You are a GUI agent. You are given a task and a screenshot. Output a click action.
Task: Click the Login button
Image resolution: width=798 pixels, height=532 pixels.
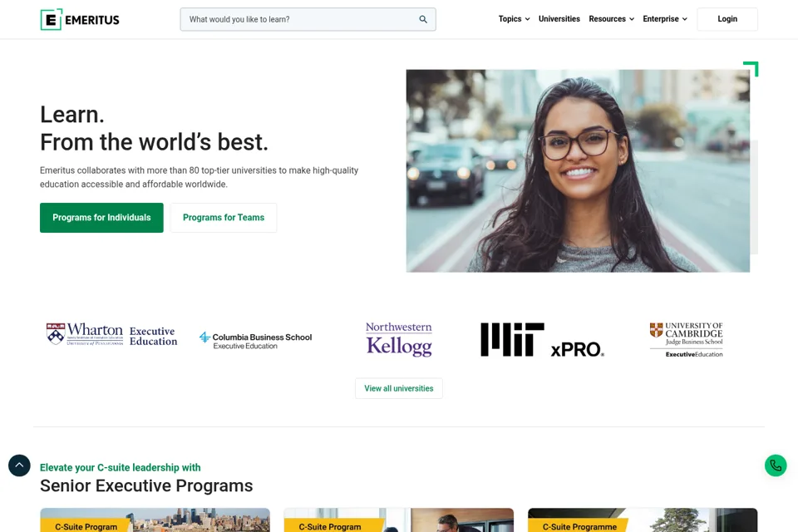[x=727, y=19]
